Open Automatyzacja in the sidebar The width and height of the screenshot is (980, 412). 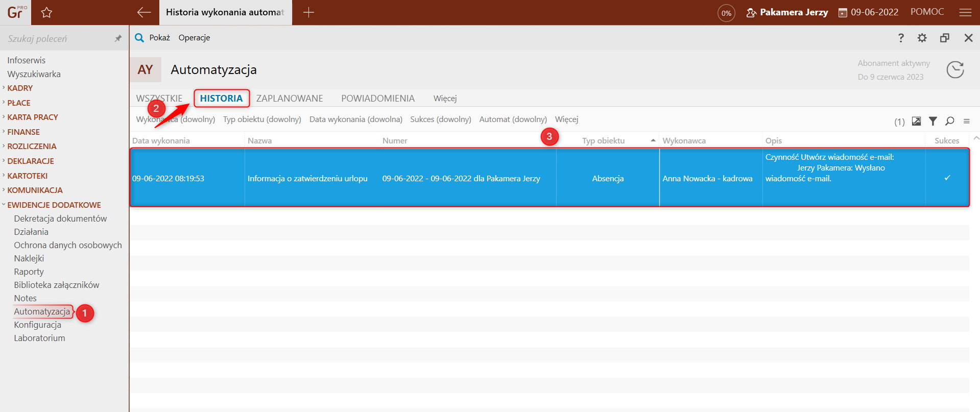[x=42, y=311]
